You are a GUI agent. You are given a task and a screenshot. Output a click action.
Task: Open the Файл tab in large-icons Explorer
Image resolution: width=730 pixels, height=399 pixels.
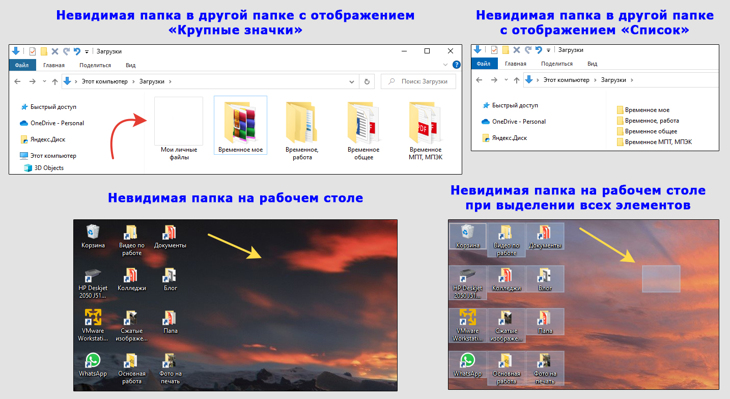click(x=22, y=65)
